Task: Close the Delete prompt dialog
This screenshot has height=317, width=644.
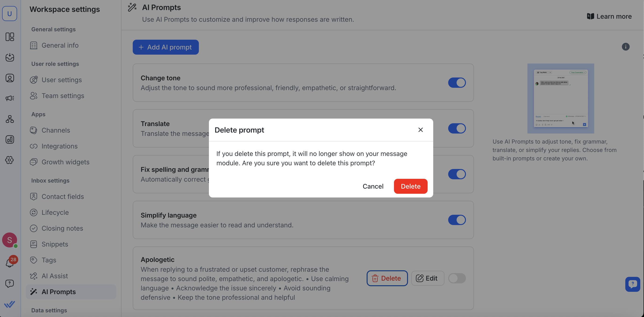Action: pos(421,130)
